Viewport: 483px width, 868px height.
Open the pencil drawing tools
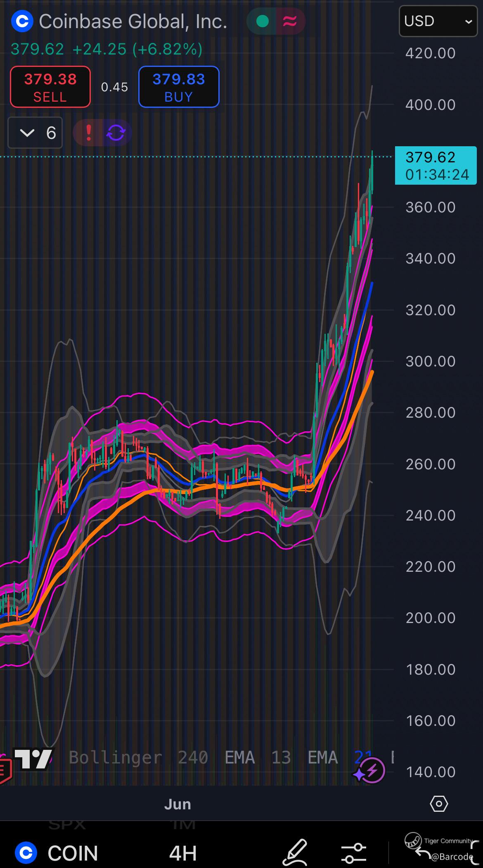[x=295, y=852]
